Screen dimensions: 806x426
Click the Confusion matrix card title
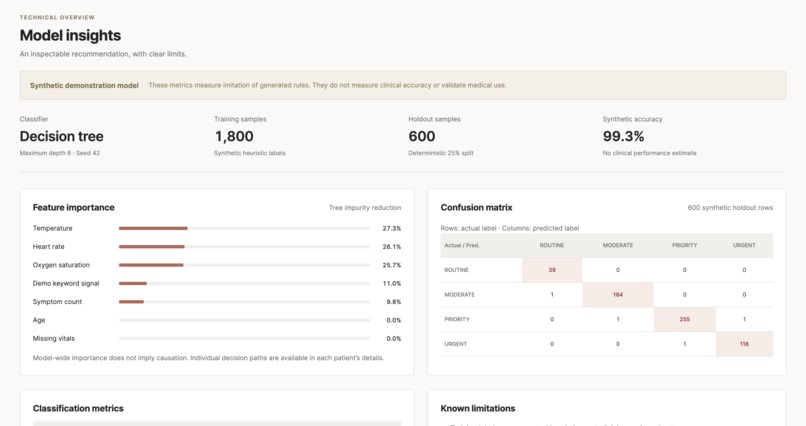(x=477, y=208)
